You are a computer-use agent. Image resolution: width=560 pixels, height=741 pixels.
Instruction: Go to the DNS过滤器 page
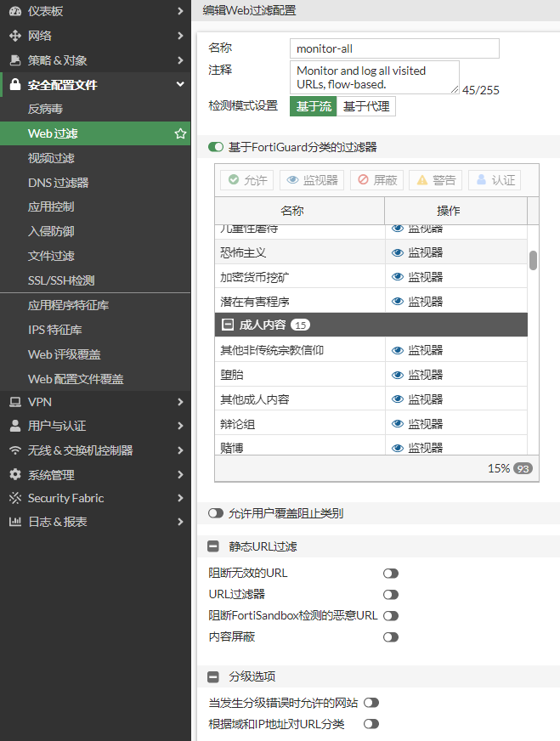pyautogui.click(x=58, y=183)
